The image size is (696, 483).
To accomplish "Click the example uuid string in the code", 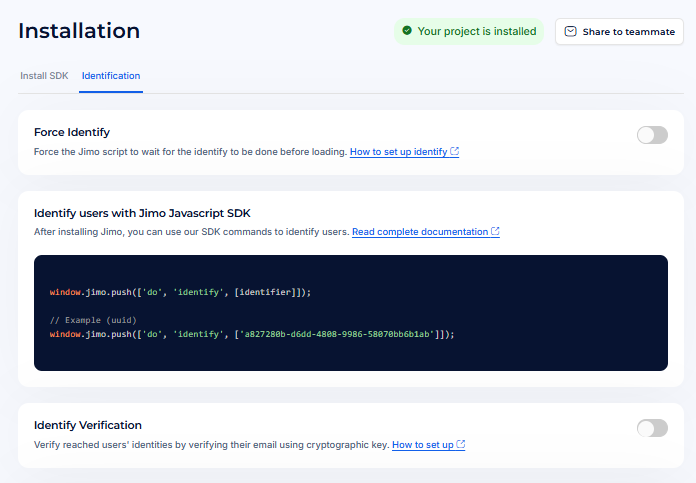I will tap(336, 334).
